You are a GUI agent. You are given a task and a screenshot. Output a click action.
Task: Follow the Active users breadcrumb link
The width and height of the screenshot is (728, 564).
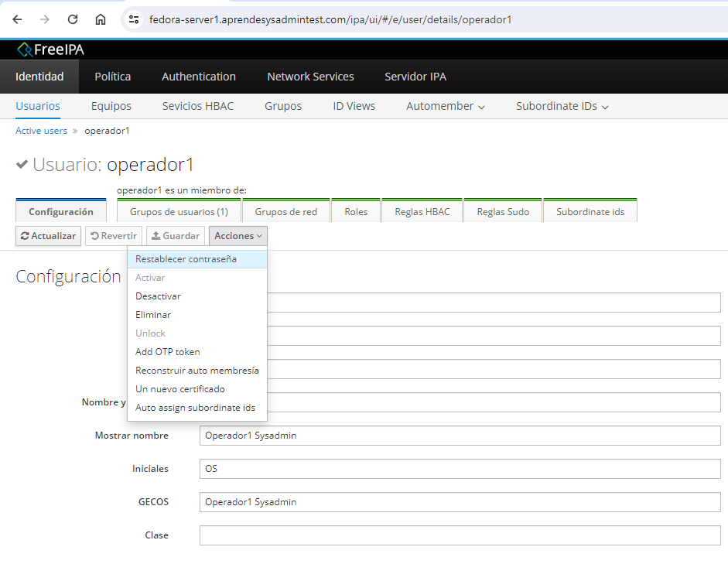pos(41,131)
